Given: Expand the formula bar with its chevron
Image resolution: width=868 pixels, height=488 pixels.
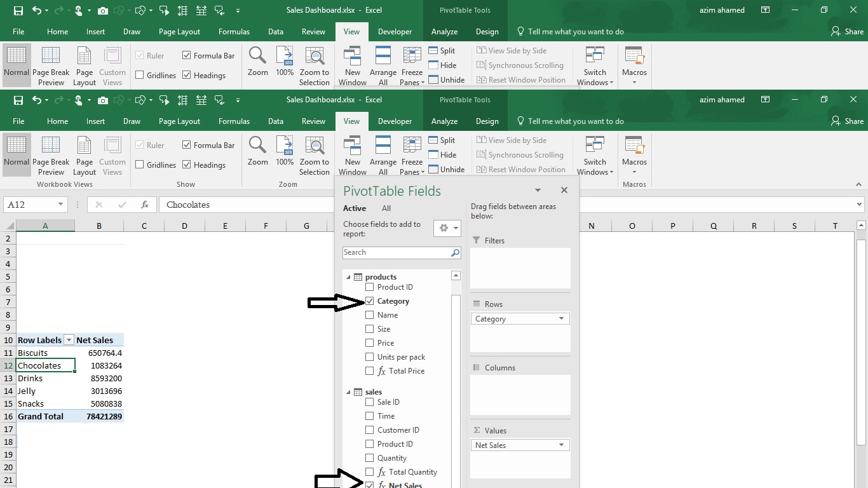Looking at the screenshot, I should 860,205.
